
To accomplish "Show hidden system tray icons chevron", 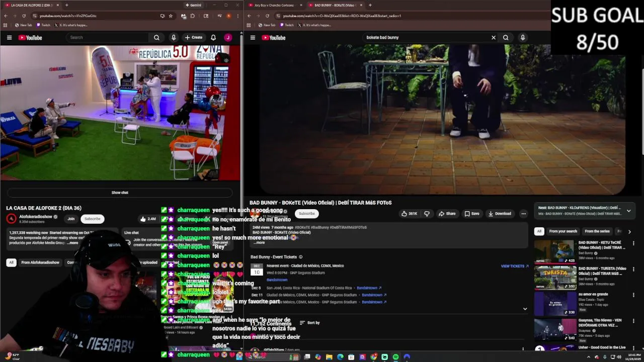I will pos(588,357).
